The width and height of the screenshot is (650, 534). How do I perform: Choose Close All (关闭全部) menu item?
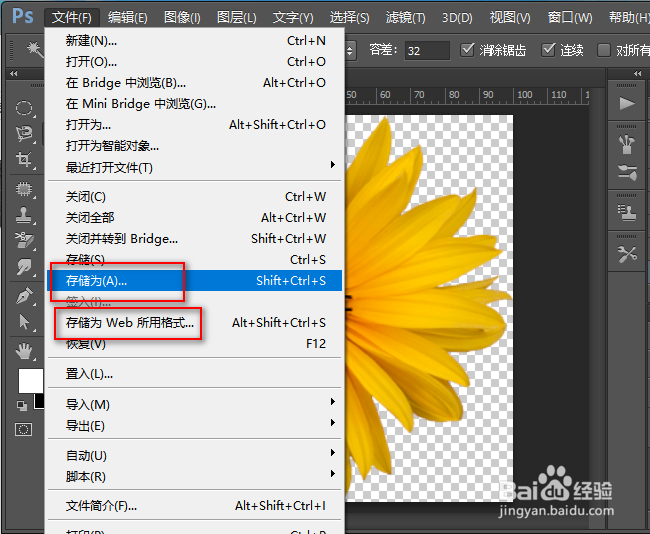[194, 218]
